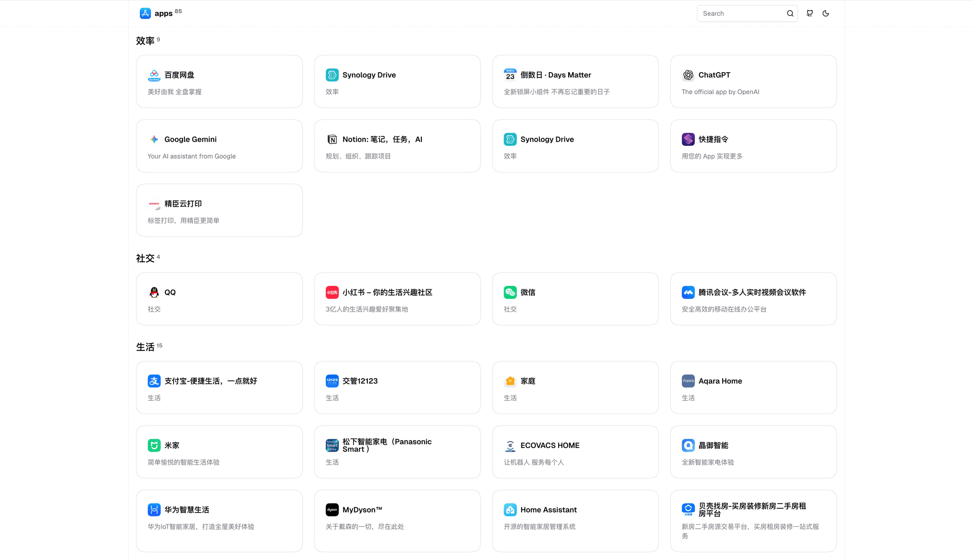This screenshot has width=973, height=560.
Task: Click the MyDyson black icon
Action: [332, 510]
